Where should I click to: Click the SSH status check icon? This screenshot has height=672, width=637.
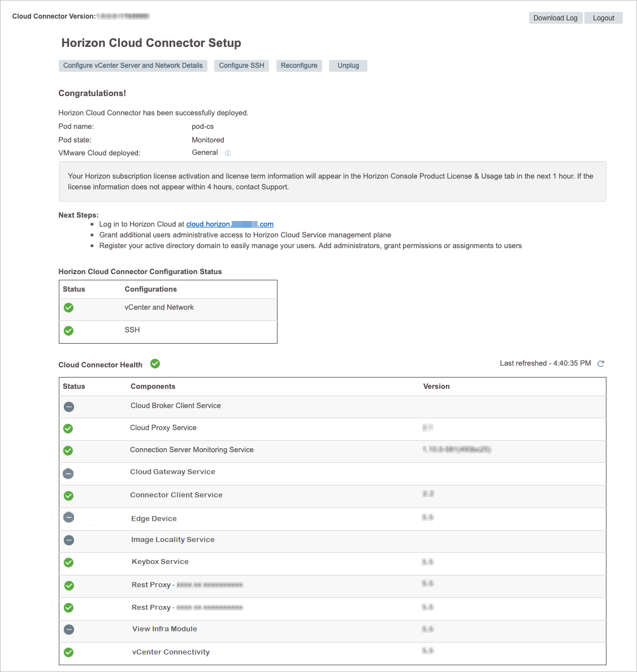click(68, 331)
